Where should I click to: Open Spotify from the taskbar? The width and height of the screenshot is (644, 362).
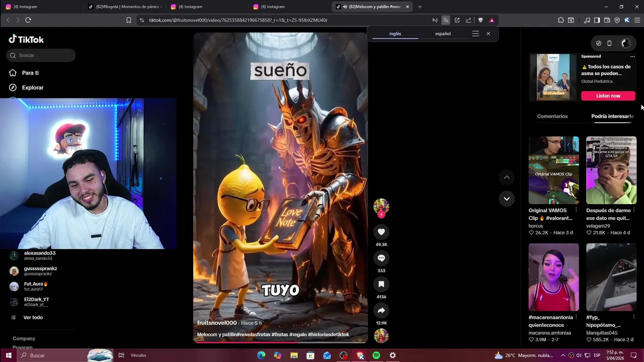tap(376, 355)
